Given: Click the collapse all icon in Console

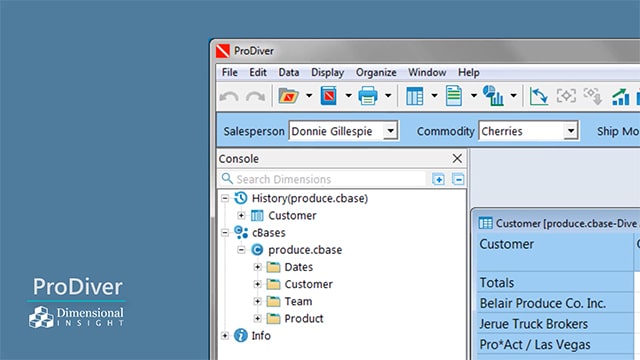Looking at the screenshot, I should 458,179.
